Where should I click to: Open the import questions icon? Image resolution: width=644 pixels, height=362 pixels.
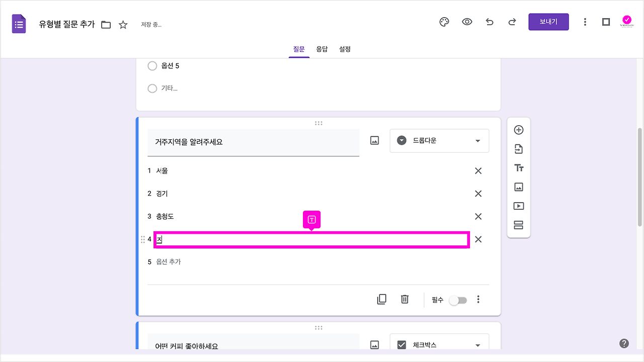point(518,148)
